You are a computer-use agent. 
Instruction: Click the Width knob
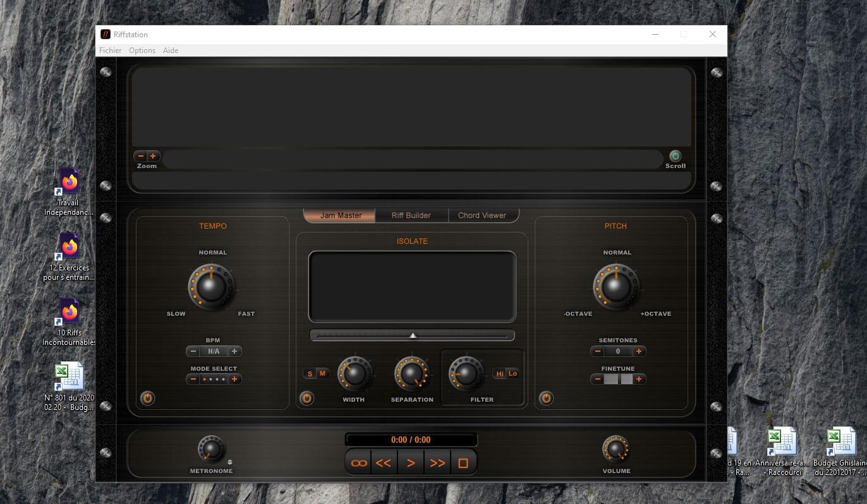pyautogui.click(x=355, y=374)
